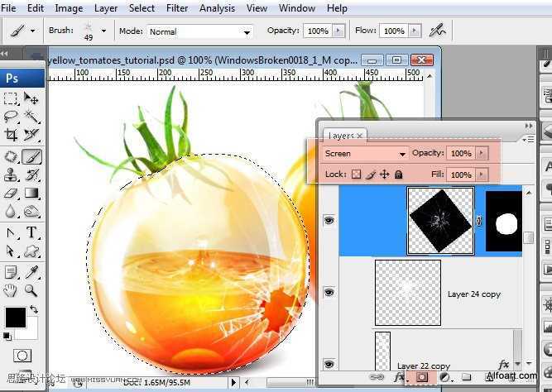
Task: Click the brush Opacity value field
Action: 318,31
